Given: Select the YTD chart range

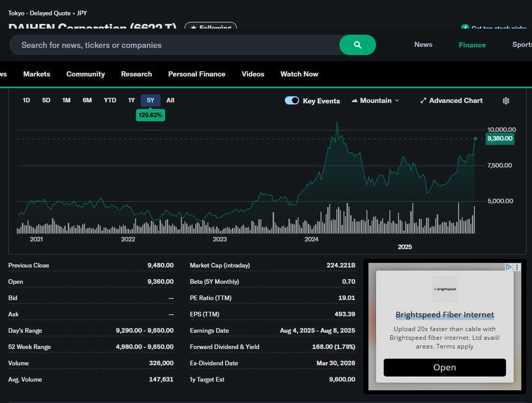Looking at the screenshot, I should pyautogui.click(x=110, y=100).
